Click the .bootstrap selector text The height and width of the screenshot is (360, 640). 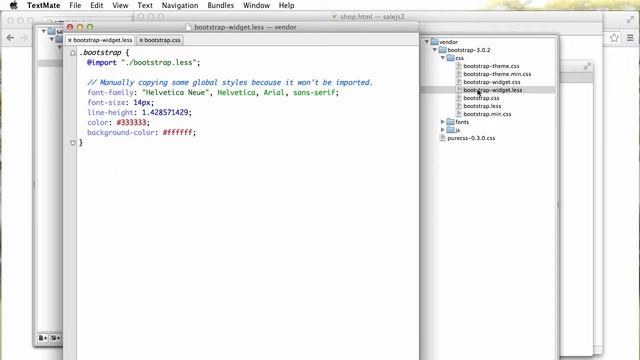click(x=100, y=53)
